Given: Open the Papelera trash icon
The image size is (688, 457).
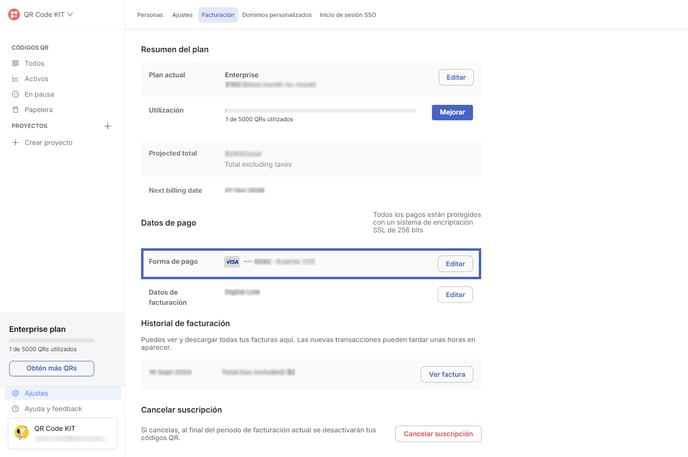Looking at the screenshot, I should click(x=15, y=109).
